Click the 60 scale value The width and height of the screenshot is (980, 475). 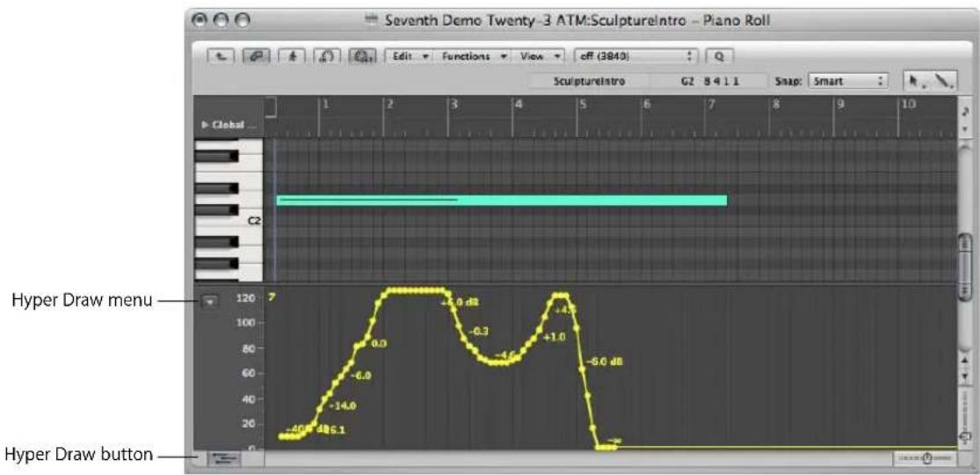click(249, 374)
